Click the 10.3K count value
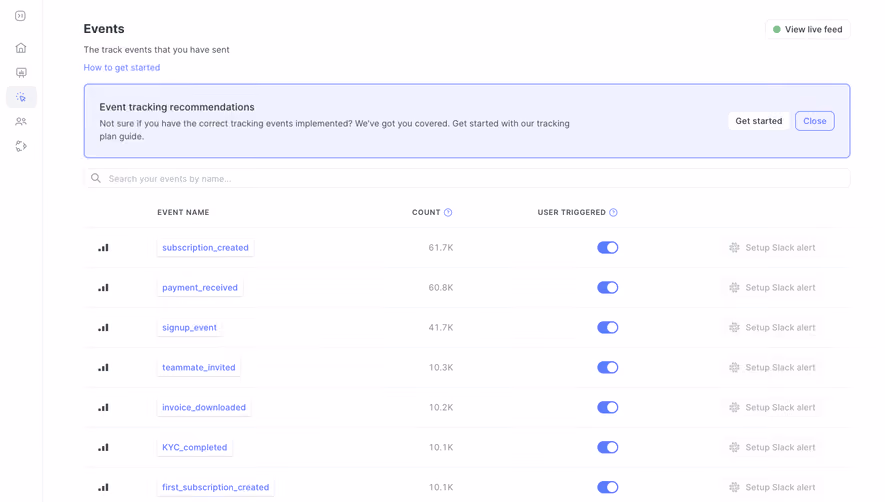The height and width of the screenshot is (502, 885). 441,368
